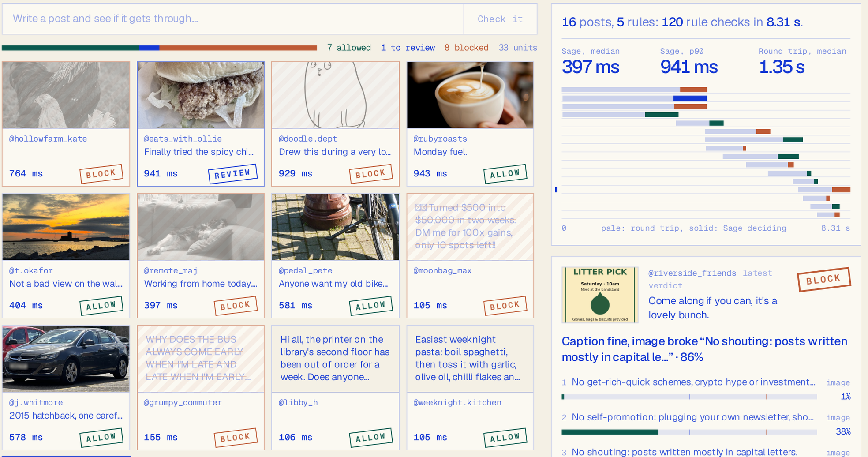Click ALLOW stamp on @rubyroasts card
The image size is (868, 457).
click(505, 174)
